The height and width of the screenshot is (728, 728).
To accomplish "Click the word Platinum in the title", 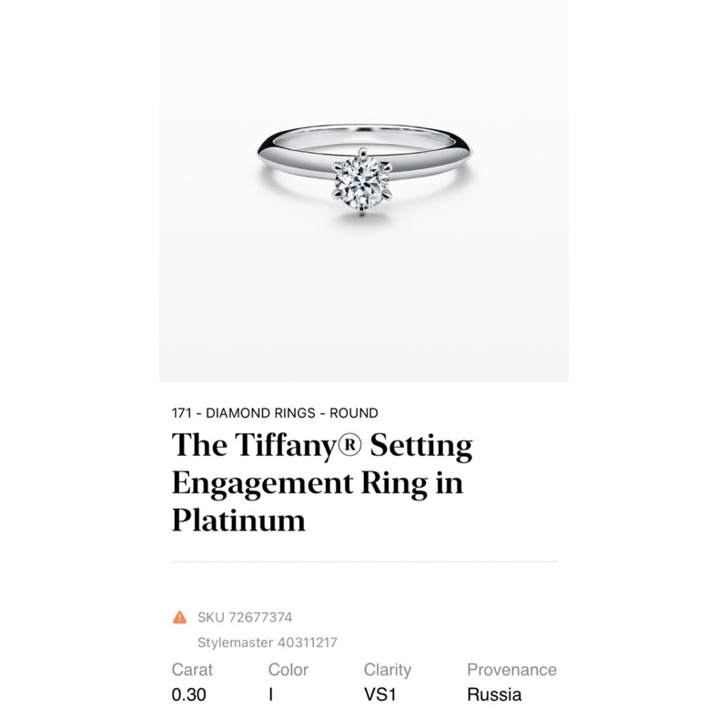I will tap(238, 520).
